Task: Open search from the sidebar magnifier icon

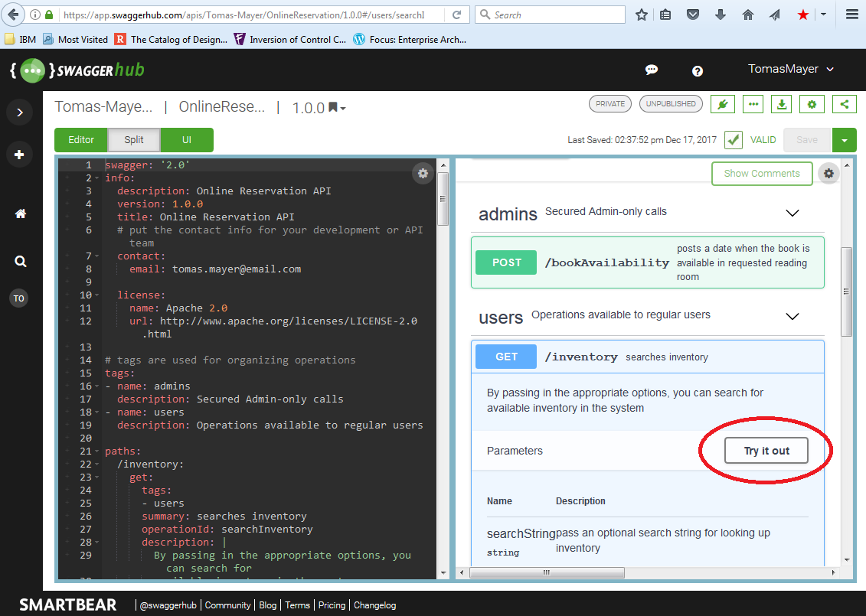Action: coord(20,262)
